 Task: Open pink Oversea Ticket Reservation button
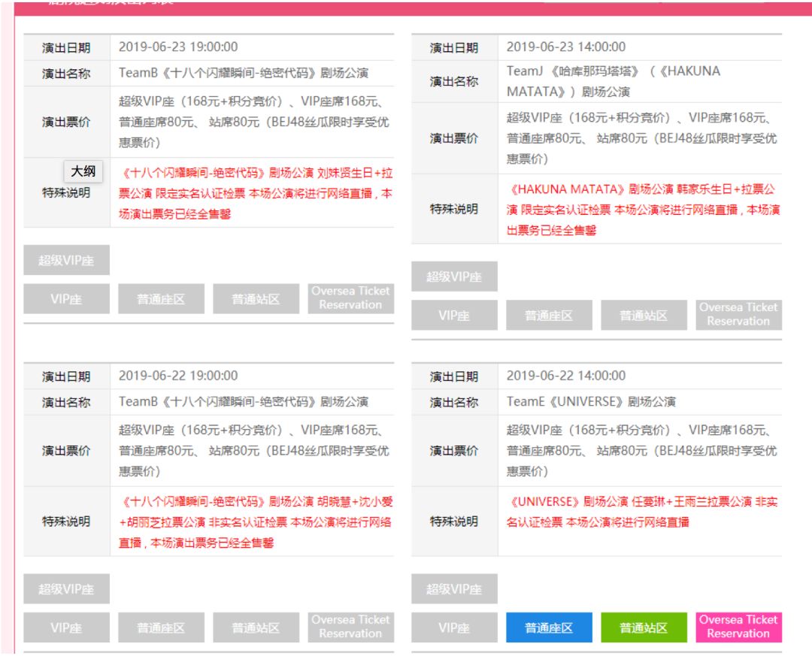738,627
